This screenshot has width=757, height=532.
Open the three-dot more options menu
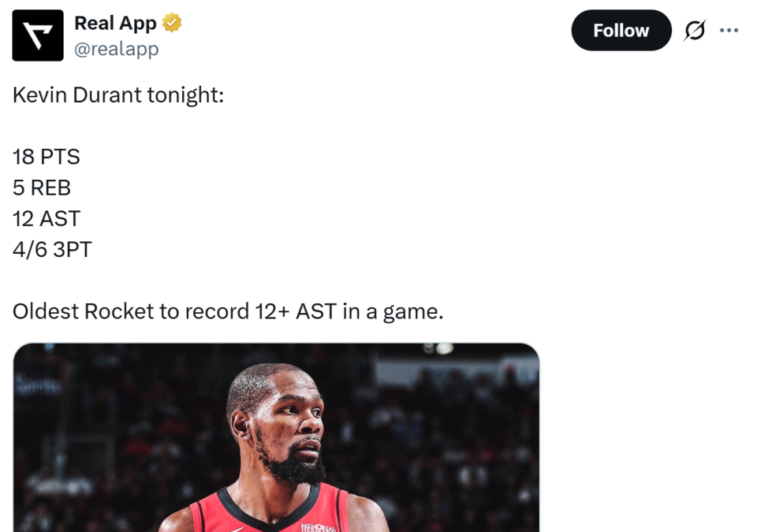(729, 31)
